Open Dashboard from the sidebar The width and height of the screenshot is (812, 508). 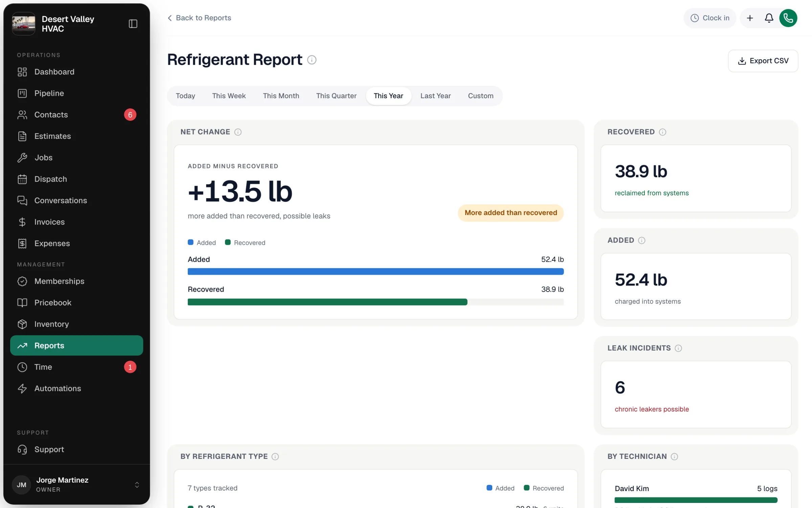(x=77, y=72)
